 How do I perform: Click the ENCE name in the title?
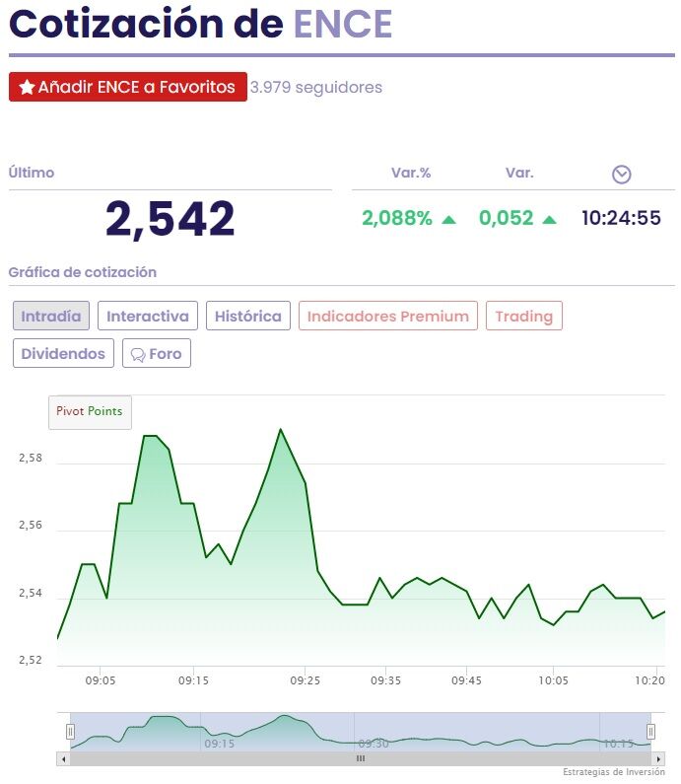(x=343, y=24)
